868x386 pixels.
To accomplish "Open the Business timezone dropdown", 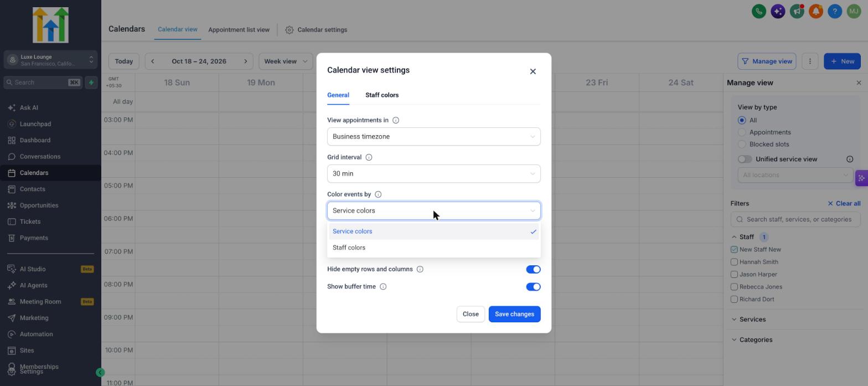I will pyautogui.click(x=433, y=137).
